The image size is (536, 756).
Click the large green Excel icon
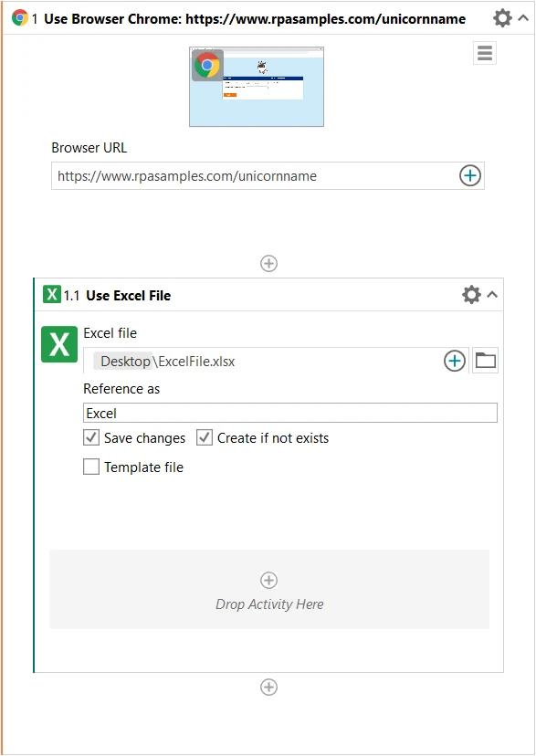coord(59,344)
